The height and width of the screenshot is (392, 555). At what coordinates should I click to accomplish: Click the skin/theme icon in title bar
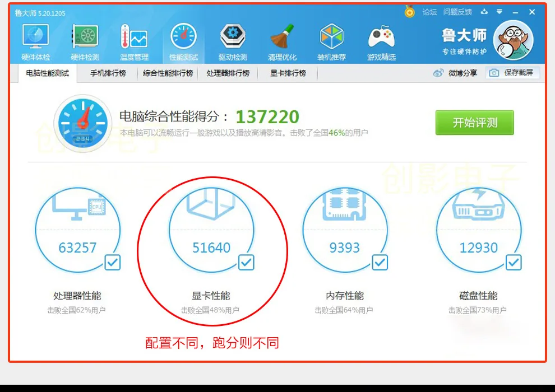[x=484, y=12]
